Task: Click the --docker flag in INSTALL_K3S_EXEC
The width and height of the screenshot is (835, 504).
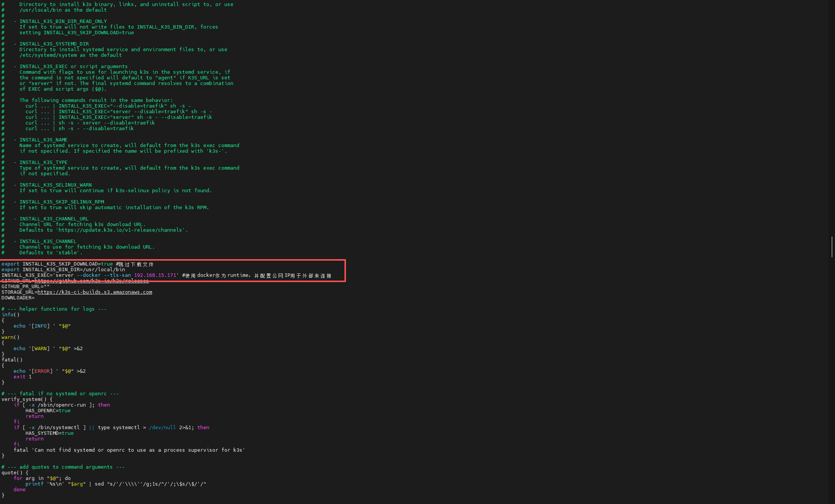Action: [89, 275]
